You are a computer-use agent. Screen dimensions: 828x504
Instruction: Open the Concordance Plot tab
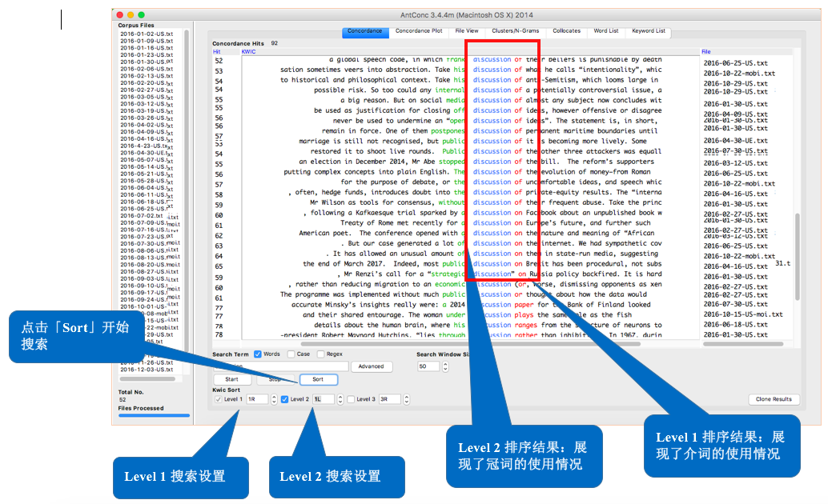[419, 32]
